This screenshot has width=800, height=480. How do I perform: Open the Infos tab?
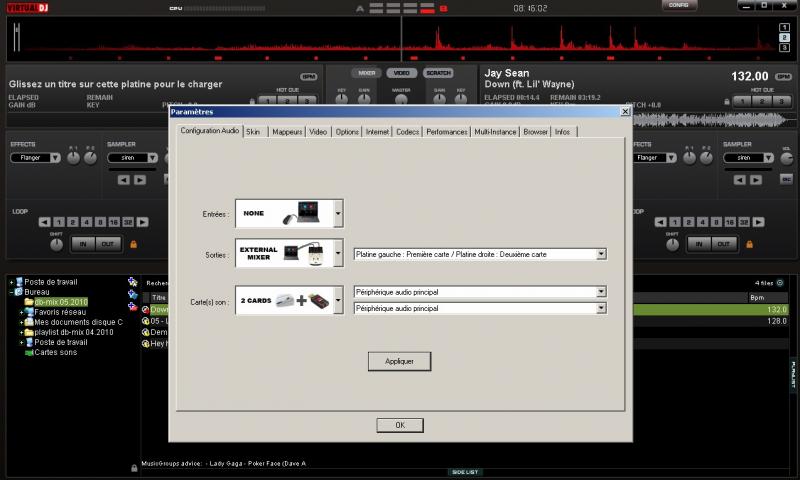(x=563, y=132)
